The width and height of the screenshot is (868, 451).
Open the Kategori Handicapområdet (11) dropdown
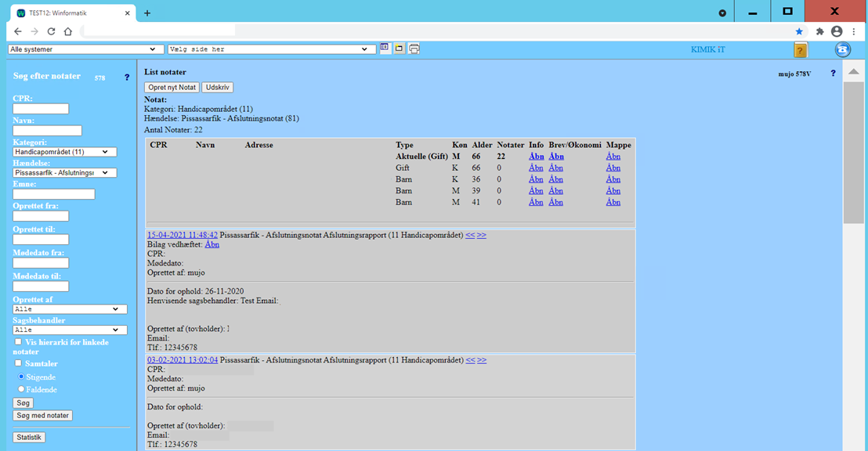coord(65,152)
